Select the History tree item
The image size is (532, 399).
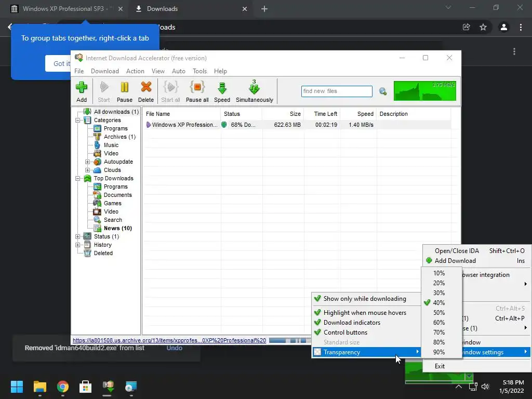102,245
